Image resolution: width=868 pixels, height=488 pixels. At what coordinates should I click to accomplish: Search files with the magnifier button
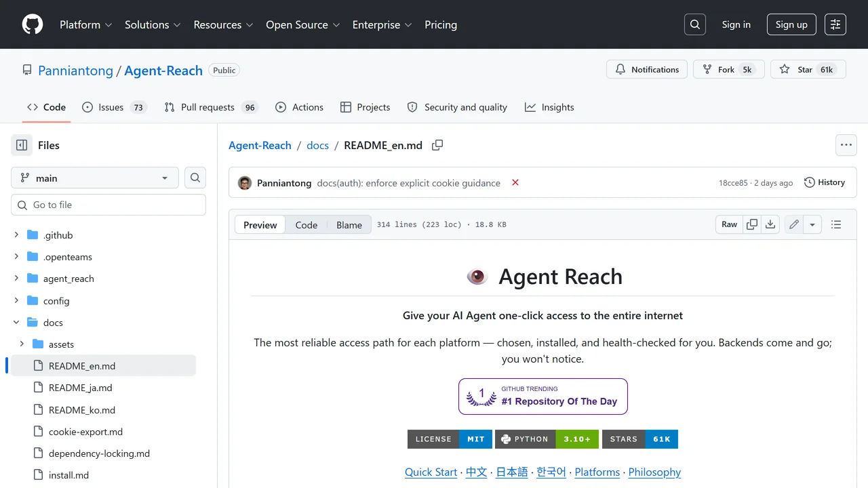tap(195, 178)
